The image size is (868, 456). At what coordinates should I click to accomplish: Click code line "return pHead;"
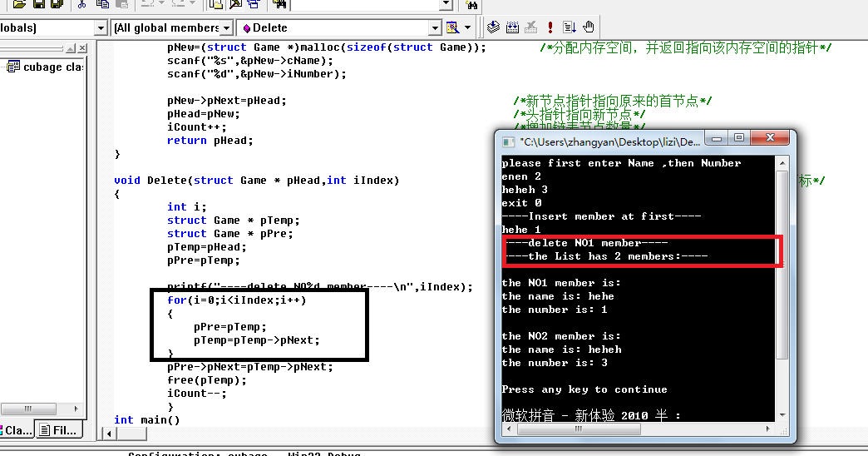coord(210,141)
